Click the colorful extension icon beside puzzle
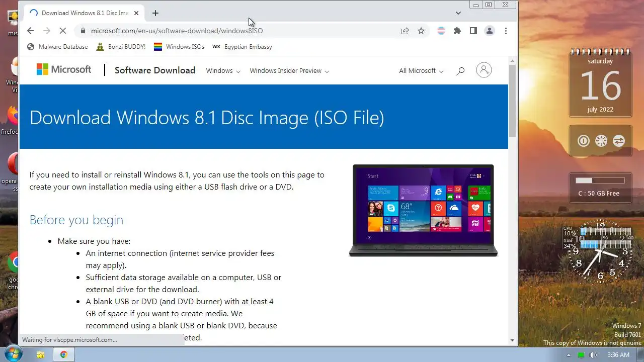Screen dimensions: 644x362 (441, 31)
